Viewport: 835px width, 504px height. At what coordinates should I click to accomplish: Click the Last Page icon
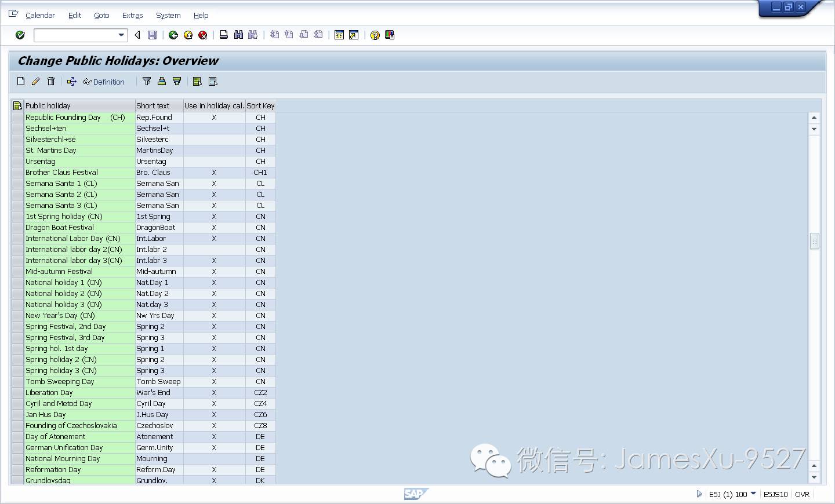(x=318, y=35)
